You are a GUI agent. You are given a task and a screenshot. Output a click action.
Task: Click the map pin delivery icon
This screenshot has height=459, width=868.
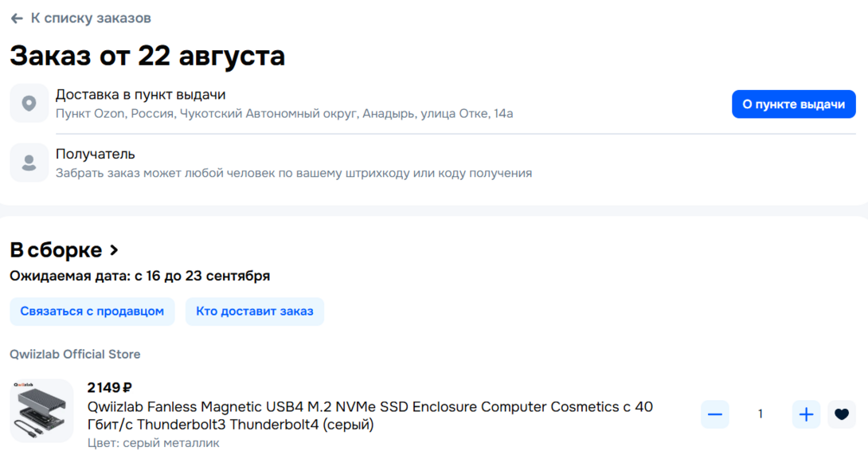[29, 103]
